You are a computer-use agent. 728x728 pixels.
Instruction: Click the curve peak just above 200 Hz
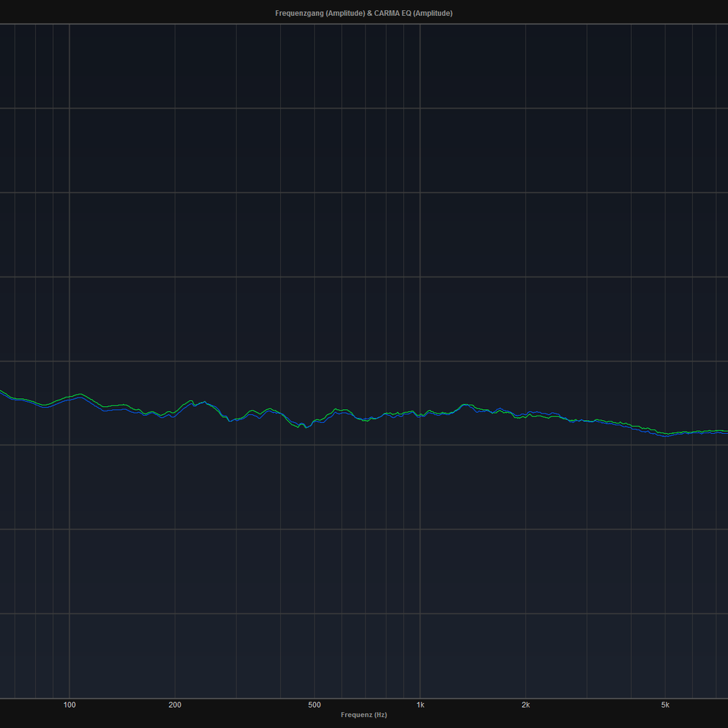click(191, 401)
